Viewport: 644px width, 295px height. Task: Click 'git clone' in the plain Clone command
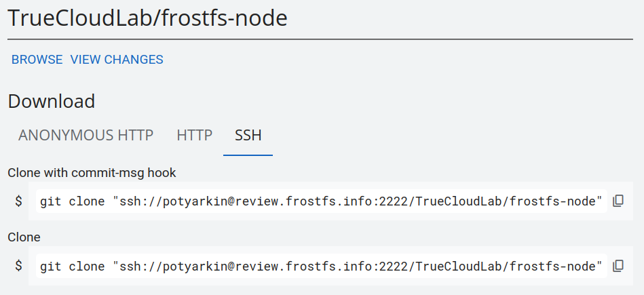[73, 266]
